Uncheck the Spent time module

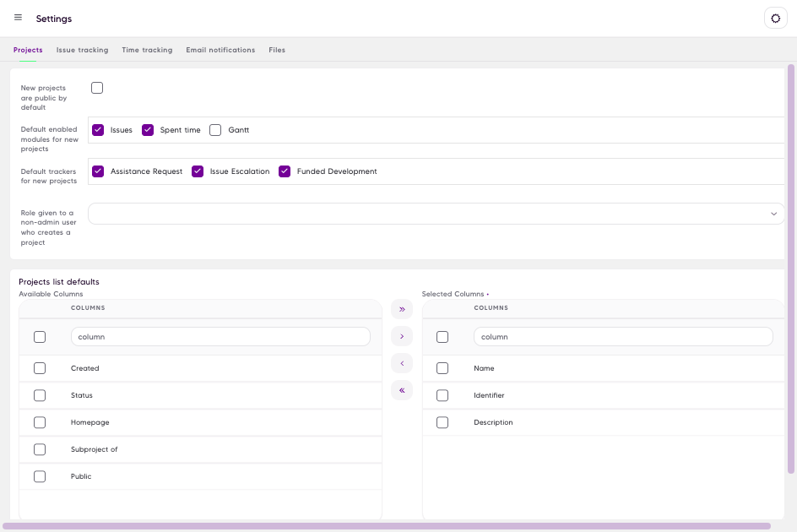tap(148, 130)
